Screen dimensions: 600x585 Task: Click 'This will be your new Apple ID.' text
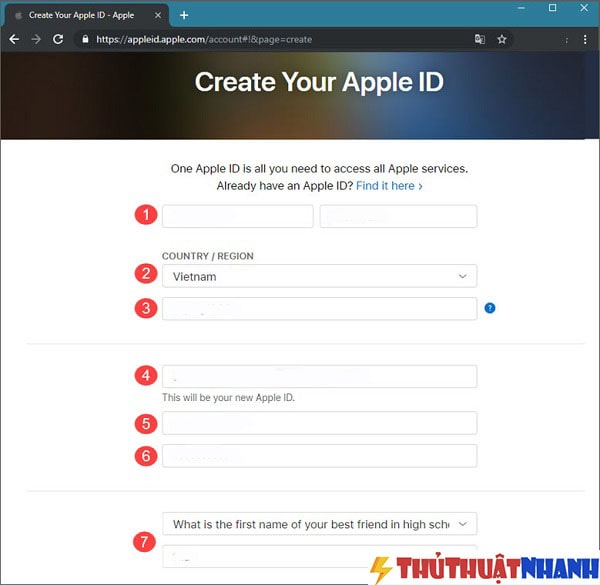coord(228,398)
